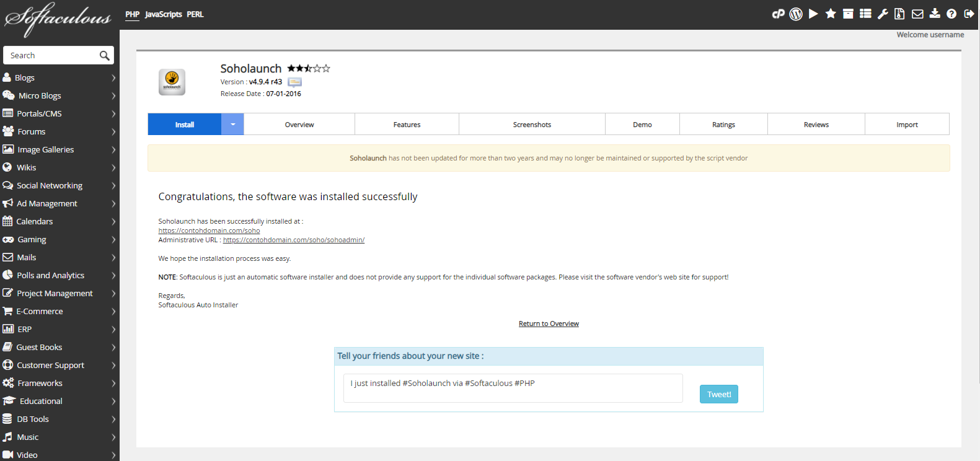Click the Soholaunch star rating

coord(308,68)
